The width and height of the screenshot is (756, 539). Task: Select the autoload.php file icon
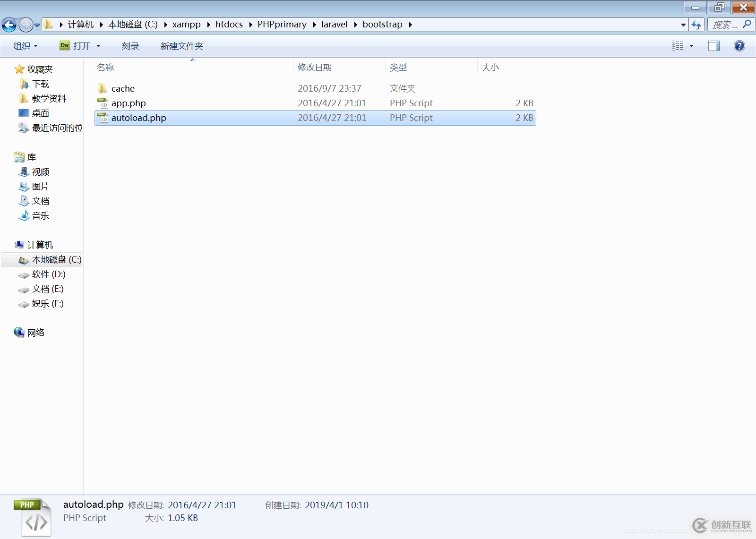coord(103,118)
